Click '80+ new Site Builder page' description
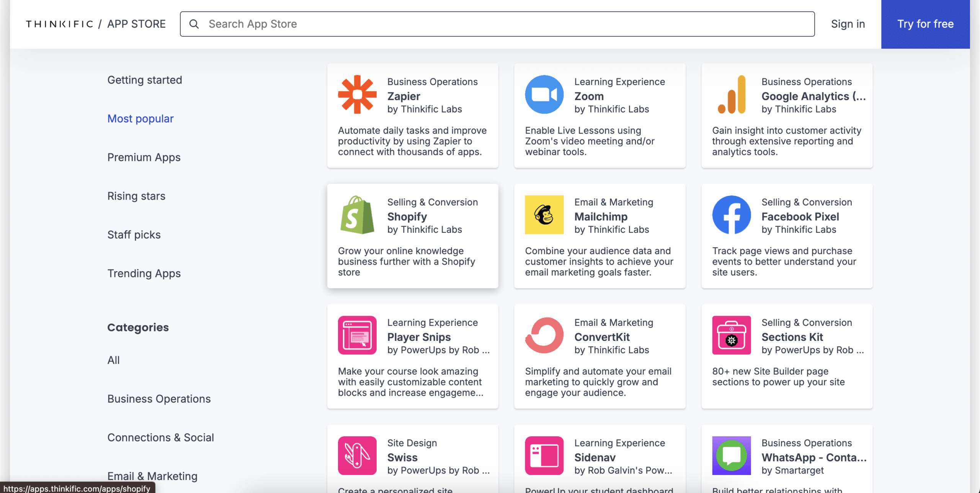This screenshot has height=493, width=980. click(778, 376)
